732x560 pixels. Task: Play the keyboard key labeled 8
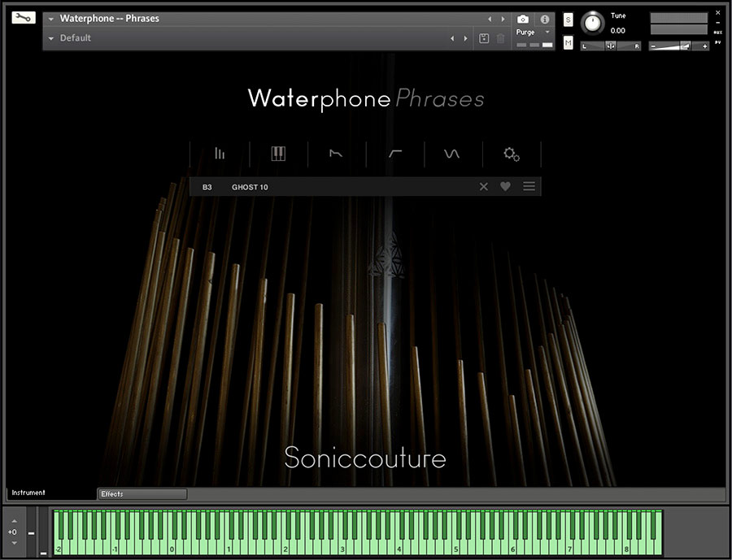[626, 547]
